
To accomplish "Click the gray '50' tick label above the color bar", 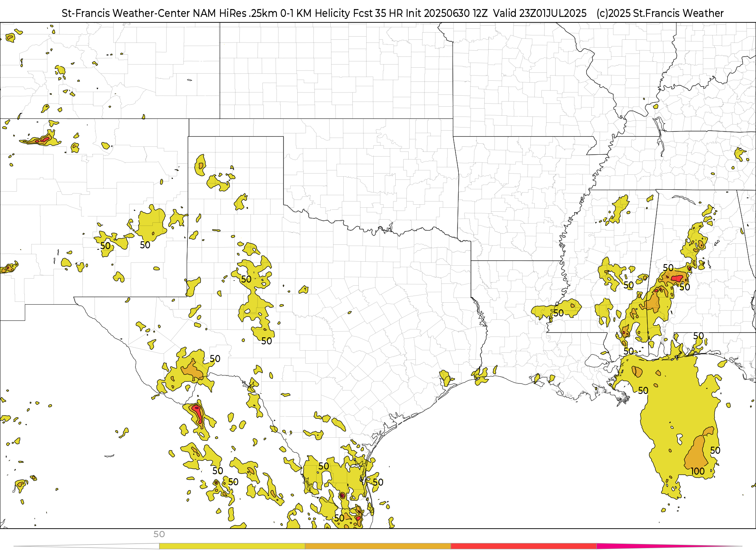I will click(x=159, y=534).
